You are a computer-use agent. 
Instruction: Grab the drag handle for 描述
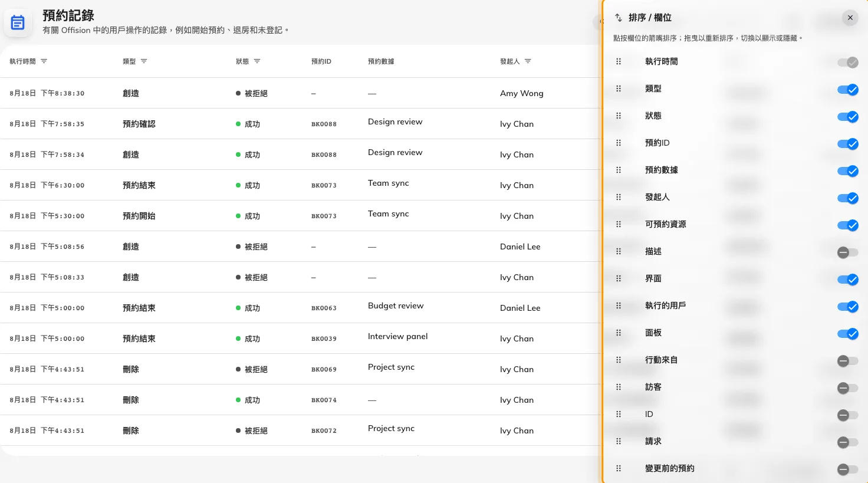619,251
